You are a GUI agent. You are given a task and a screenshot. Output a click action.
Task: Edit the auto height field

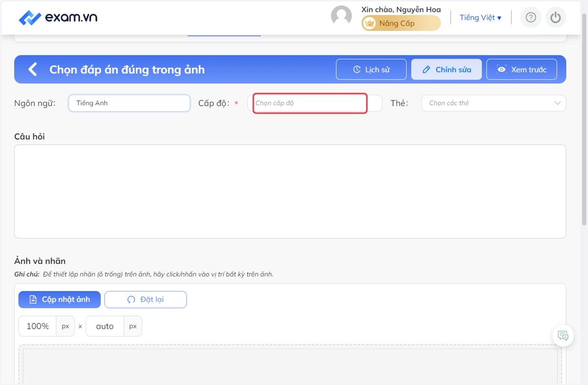(x=105, y=326)
